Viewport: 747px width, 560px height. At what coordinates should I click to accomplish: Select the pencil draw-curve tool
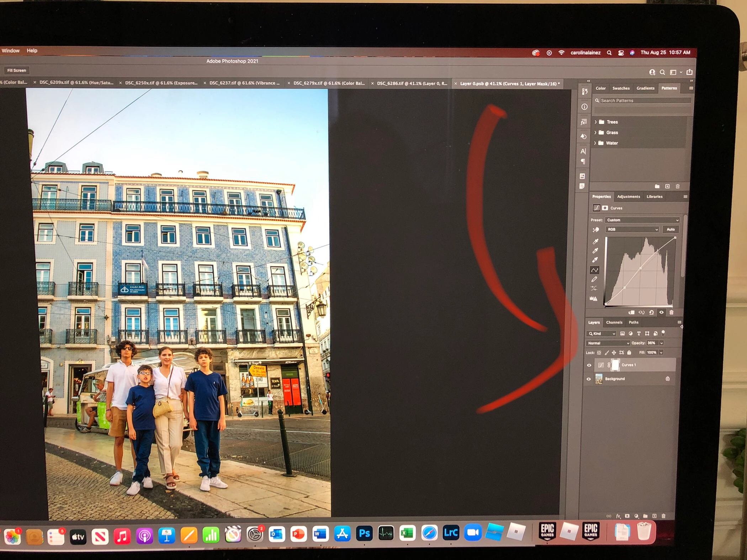click(594, 279)
